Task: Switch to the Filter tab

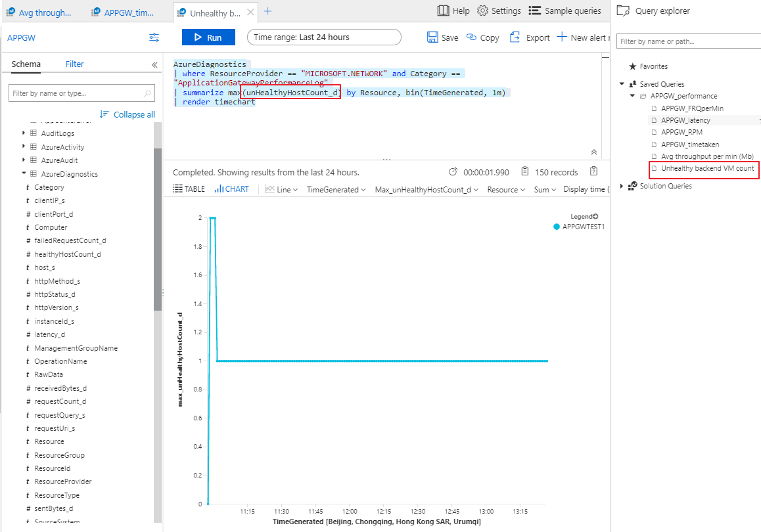Action: [x=74, y=64]
